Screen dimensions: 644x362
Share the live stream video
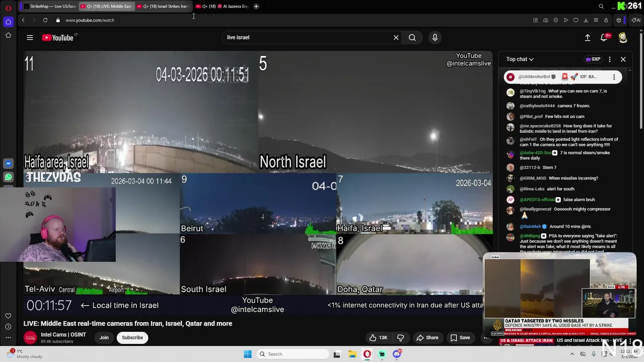pos(427,337)
